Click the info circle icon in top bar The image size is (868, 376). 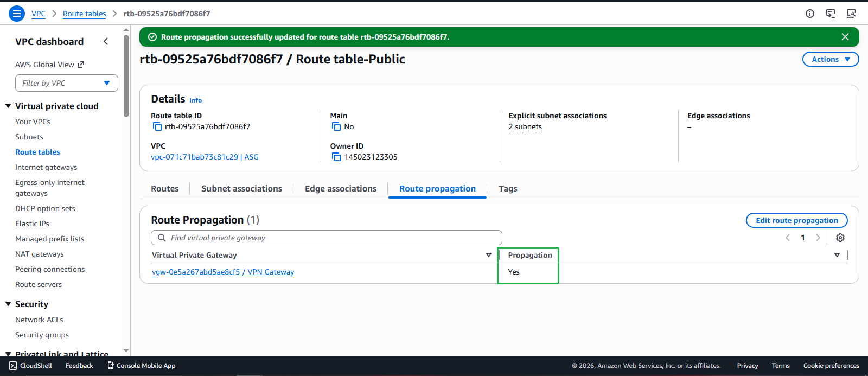click(810, 14)
